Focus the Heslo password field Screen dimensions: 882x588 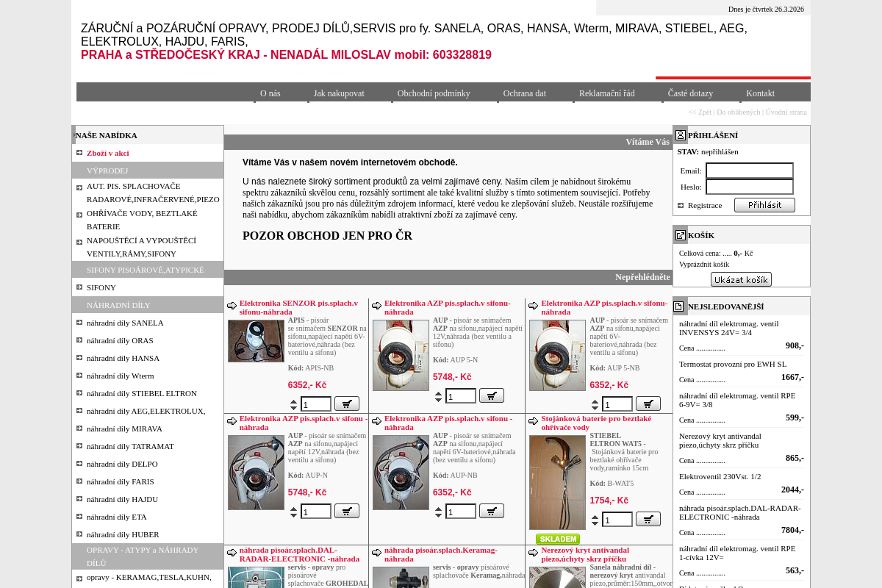tap(750, 187)
